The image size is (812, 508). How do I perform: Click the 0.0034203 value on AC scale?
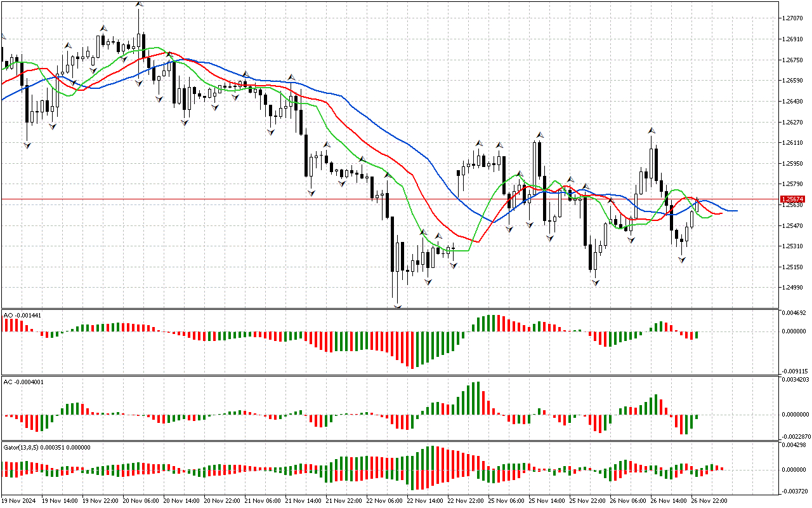pos(796,380)
